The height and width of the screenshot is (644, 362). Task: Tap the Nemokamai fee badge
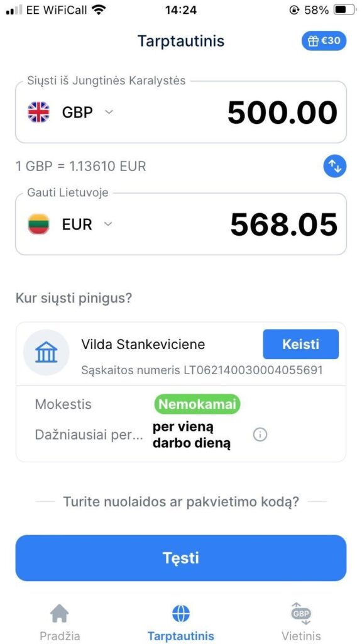pyautogui.click(x=197, y=404)
